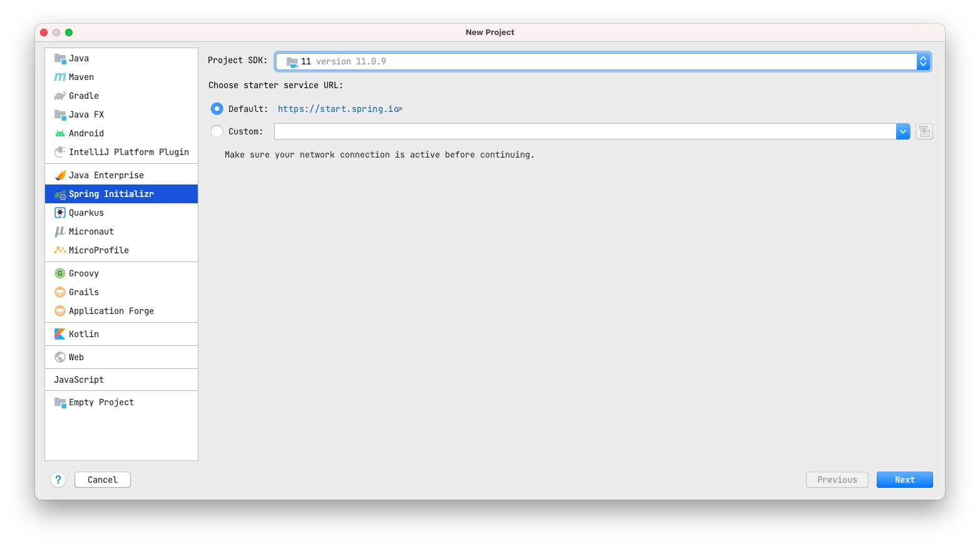Image resolution: width=980 pixels, height=546 pixels.
Task: Choose the Java Enterprise icon
Action: [x=60, y=175]
